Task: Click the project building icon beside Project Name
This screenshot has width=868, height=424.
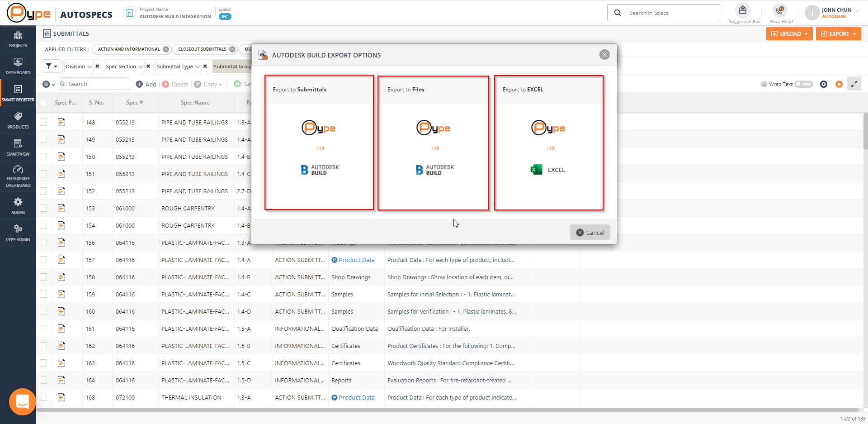Action: [130, 13]
